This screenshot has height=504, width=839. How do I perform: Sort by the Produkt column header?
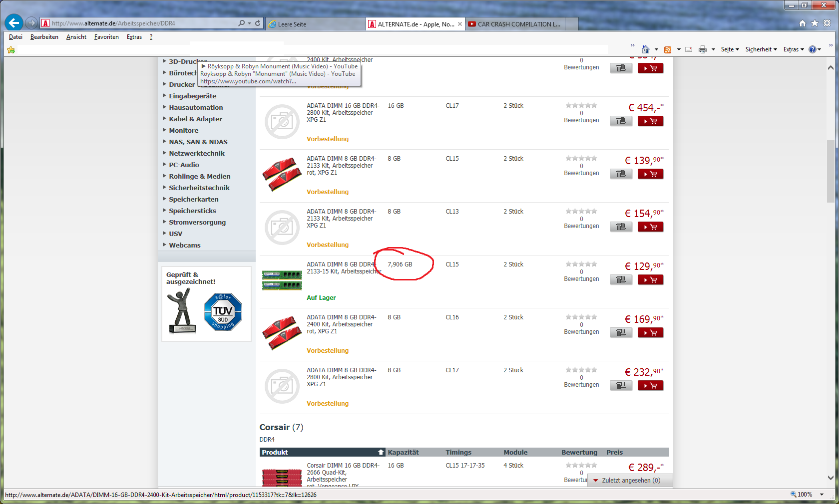pos(322,452)
